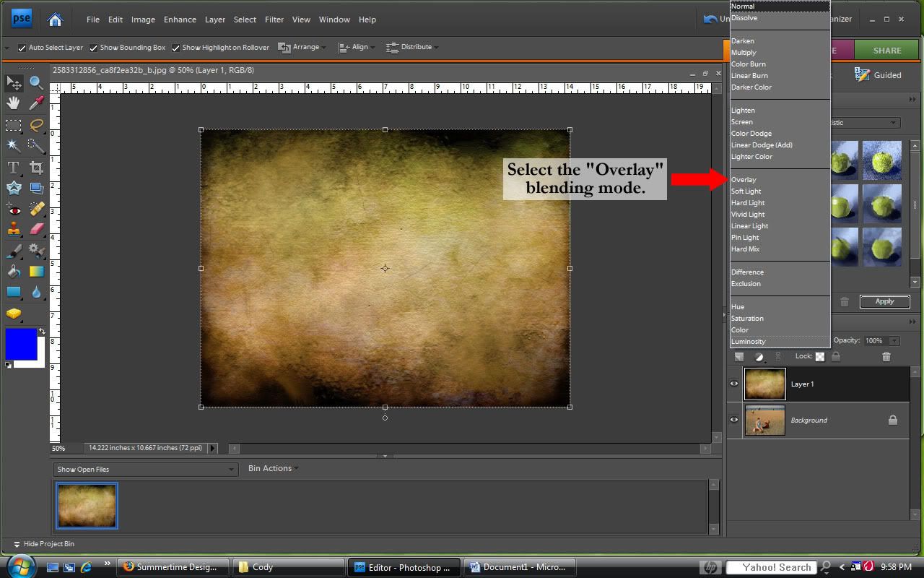Toggle Show Highlight on Rollover checkbox
This screenshot has height=578, width=924.
pyautogui.click(x=175, y=48)
